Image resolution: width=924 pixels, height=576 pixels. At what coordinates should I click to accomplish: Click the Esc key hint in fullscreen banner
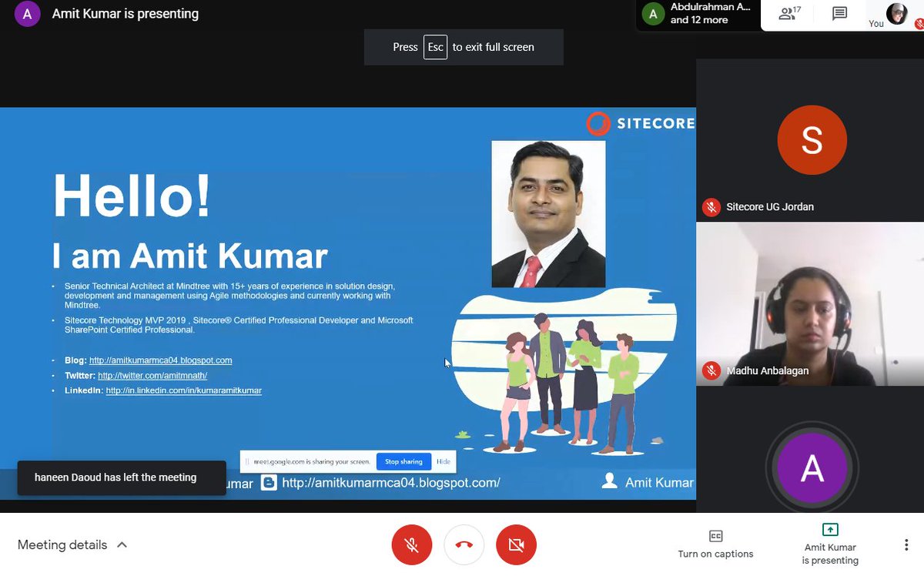click(435, 47)
